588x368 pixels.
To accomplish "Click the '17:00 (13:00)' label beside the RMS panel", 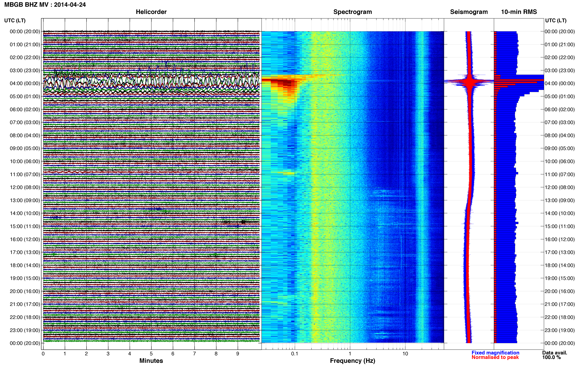I will (x=560, y=252).
